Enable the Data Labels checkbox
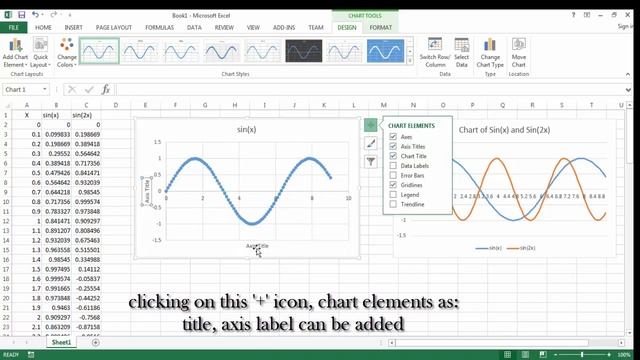 (393, 166)
